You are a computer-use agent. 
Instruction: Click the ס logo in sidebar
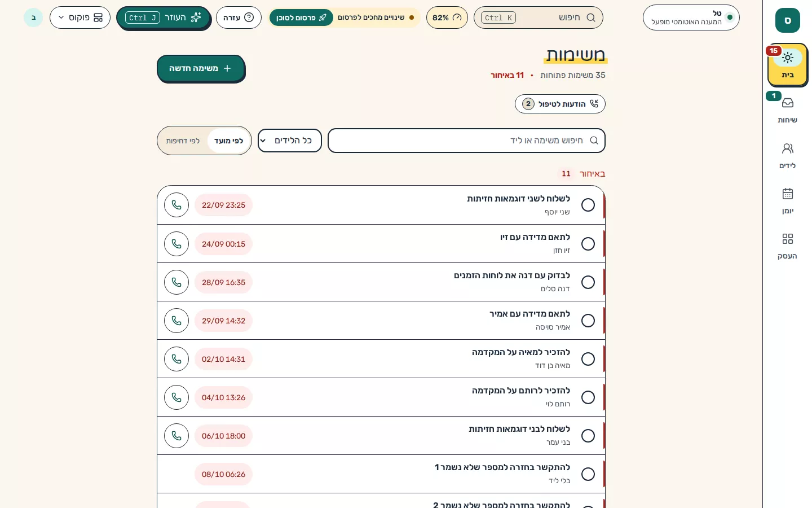788,20
